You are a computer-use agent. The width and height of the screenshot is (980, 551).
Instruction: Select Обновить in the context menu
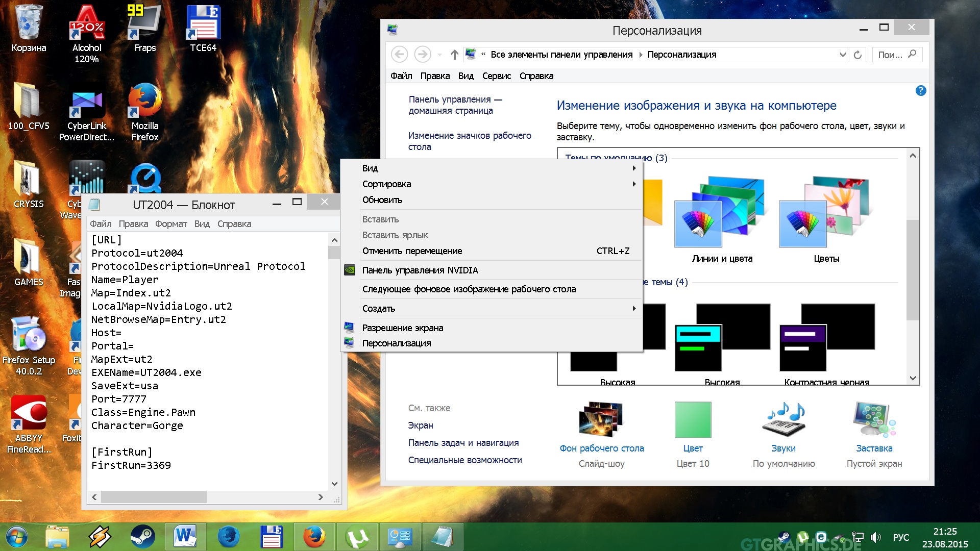pyautogui.click(x=382, y=200)
